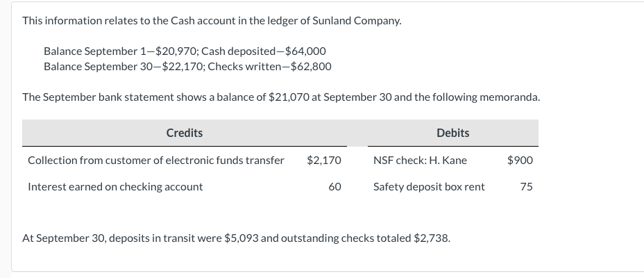Click the Sunland Company intro sentence

click(212, 21)
